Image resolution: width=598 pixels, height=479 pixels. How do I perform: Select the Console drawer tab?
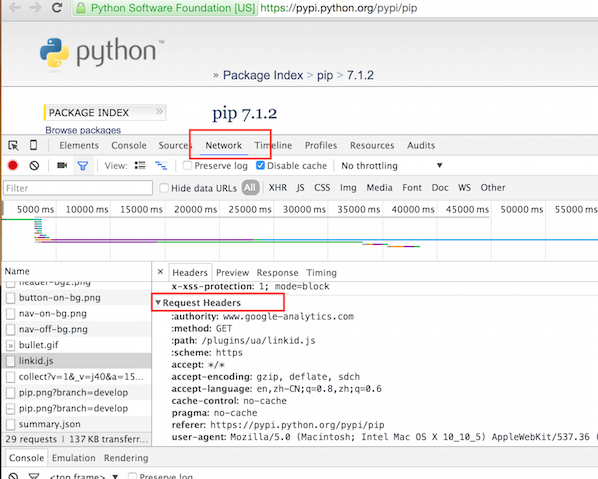(x=26, y=458)
